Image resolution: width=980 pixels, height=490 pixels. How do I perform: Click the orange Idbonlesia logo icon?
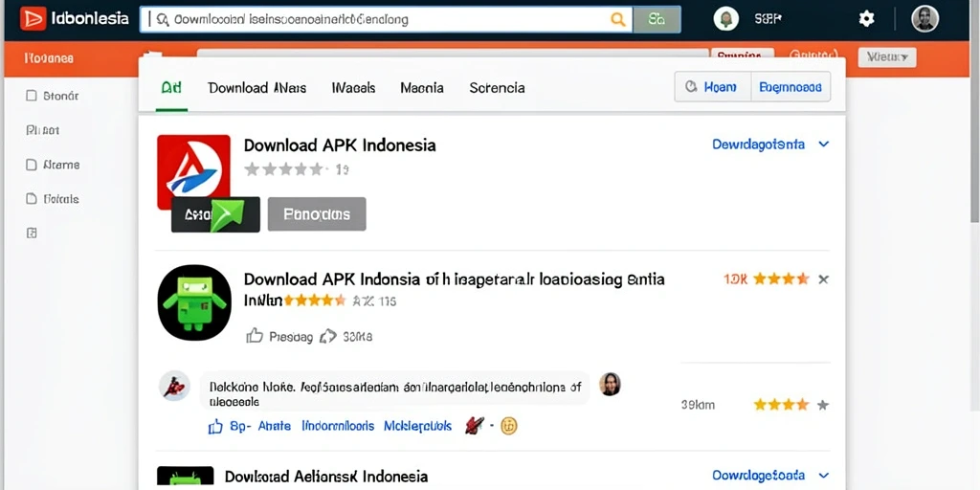pyautogui.click(x=33, y=19)
